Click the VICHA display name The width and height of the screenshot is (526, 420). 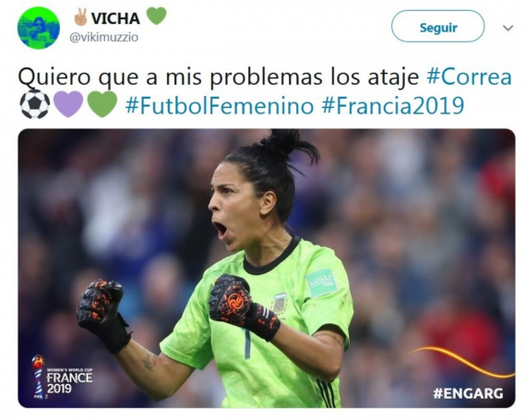point(115,18)
